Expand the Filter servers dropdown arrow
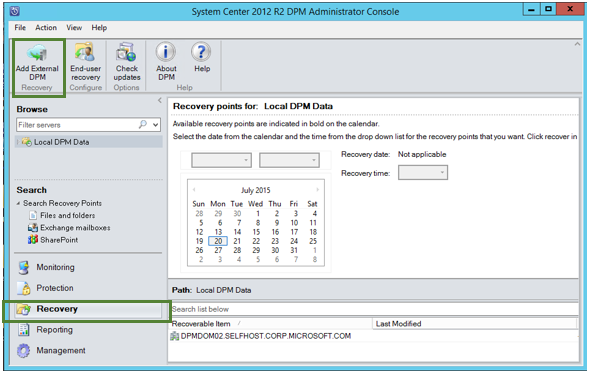 (156, 125)
